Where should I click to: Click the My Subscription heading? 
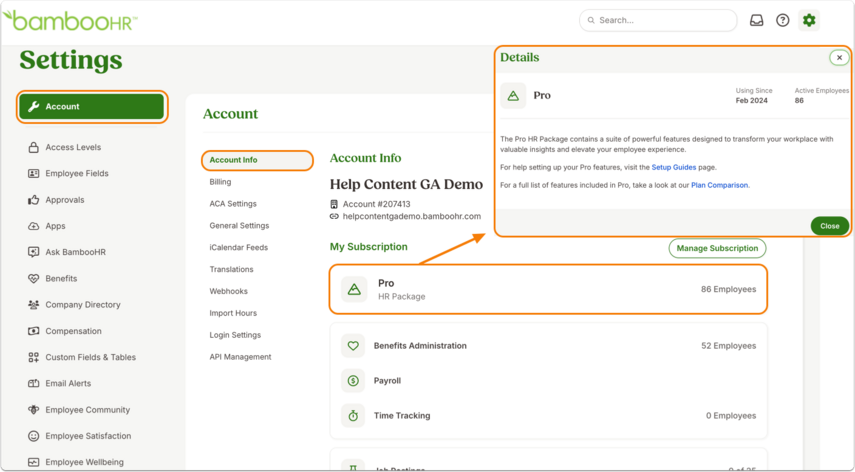point(369,247)
